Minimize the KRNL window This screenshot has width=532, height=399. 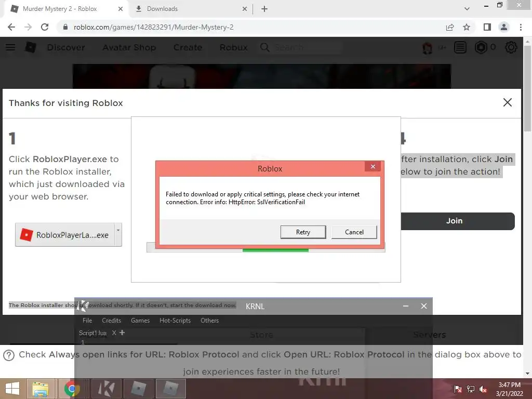pyautogui.click(x=405, y=306)
